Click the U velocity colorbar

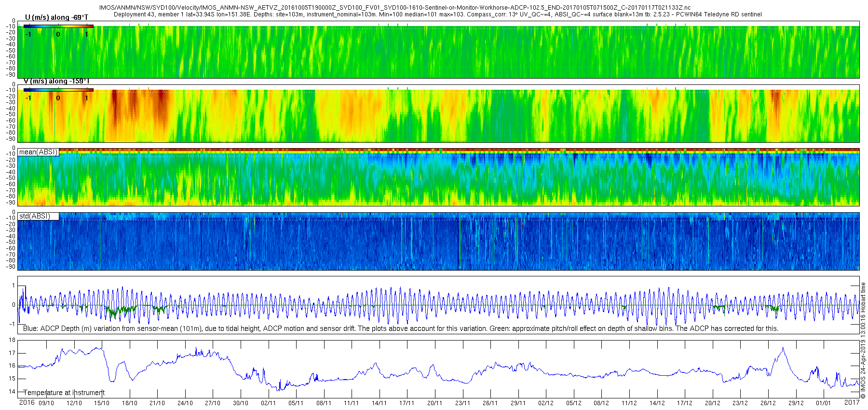point(58,26)
